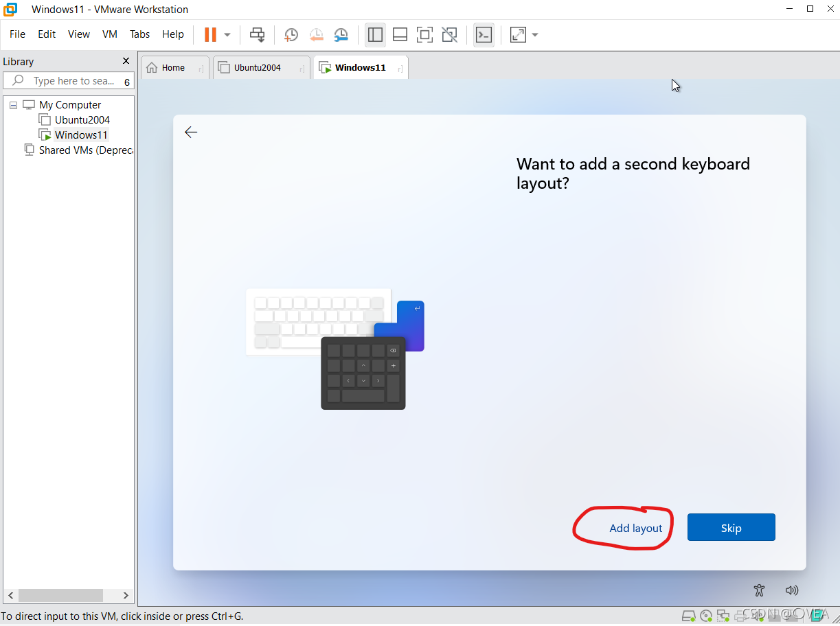This screenshot has width=840, height=626.
Task: Toggle the thumbnail bar view
Action: 400,34
